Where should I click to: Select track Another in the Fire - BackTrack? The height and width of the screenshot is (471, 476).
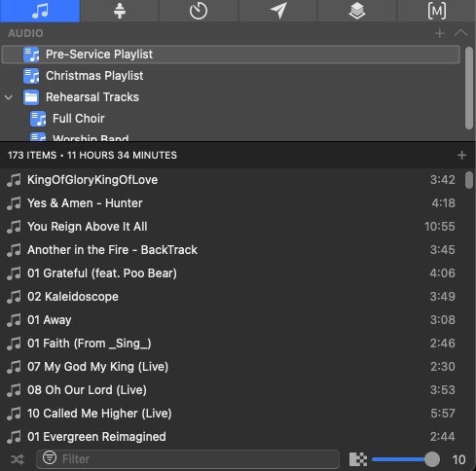click(x=231, y=250)
